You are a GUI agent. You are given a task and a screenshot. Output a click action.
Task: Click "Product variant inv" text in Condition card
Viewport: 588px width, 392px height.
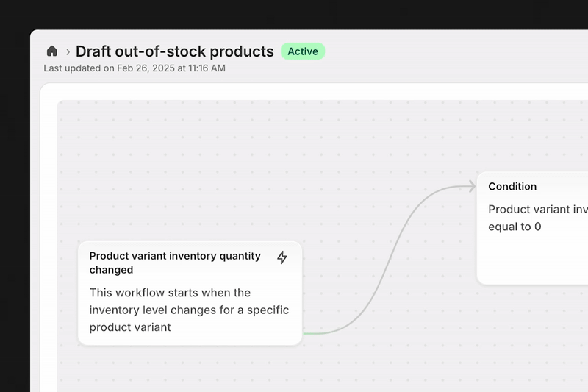coord(537,209)
